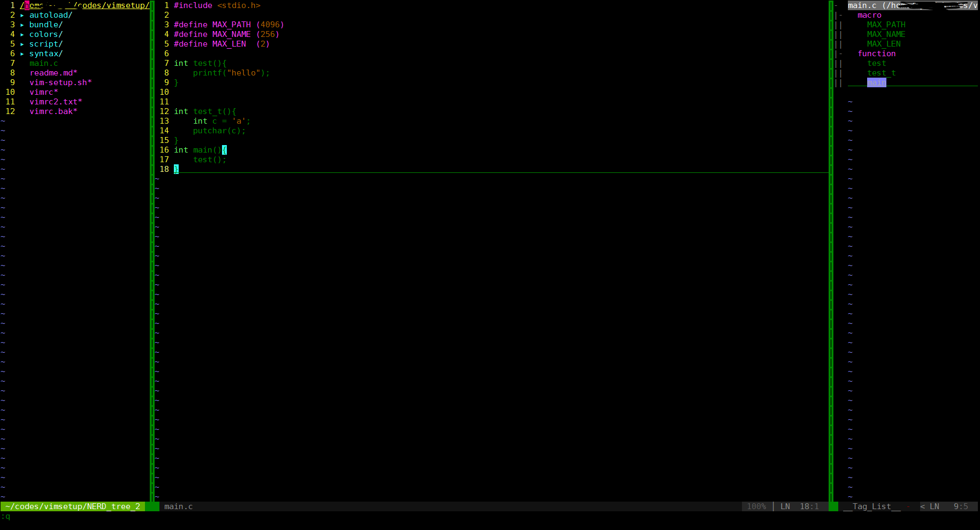Expand the bundle/ folder arrow

[22, 25]
